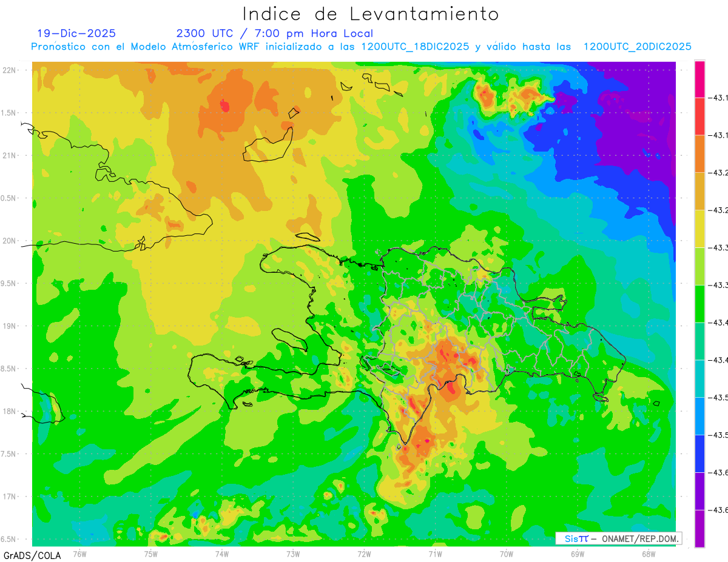728x562 pixels.
Task: Select the '75W' longitude label
Action: click(x=151, y=554)
